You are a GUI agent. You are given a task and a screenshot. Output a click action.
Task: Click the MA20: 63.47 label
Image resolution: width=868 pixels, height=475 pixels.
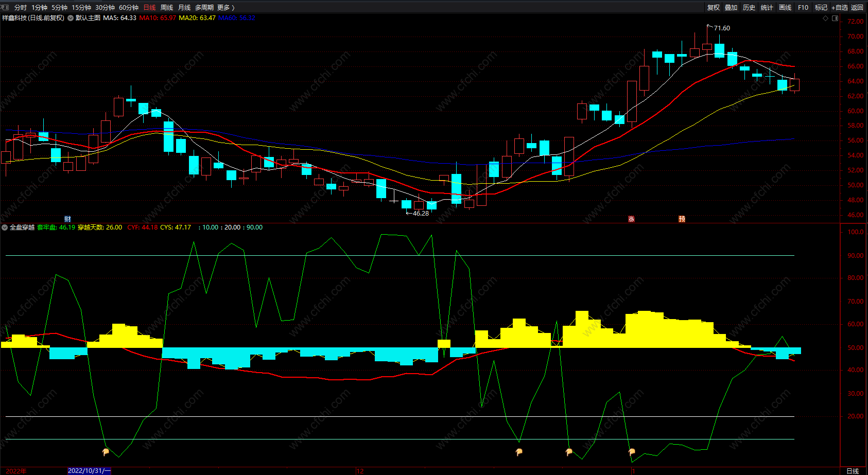pos(197,18)
